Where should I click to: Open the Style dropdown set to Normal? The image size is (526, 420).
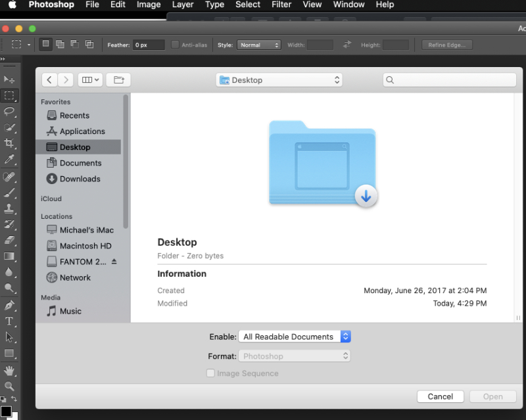coord(258,45)
